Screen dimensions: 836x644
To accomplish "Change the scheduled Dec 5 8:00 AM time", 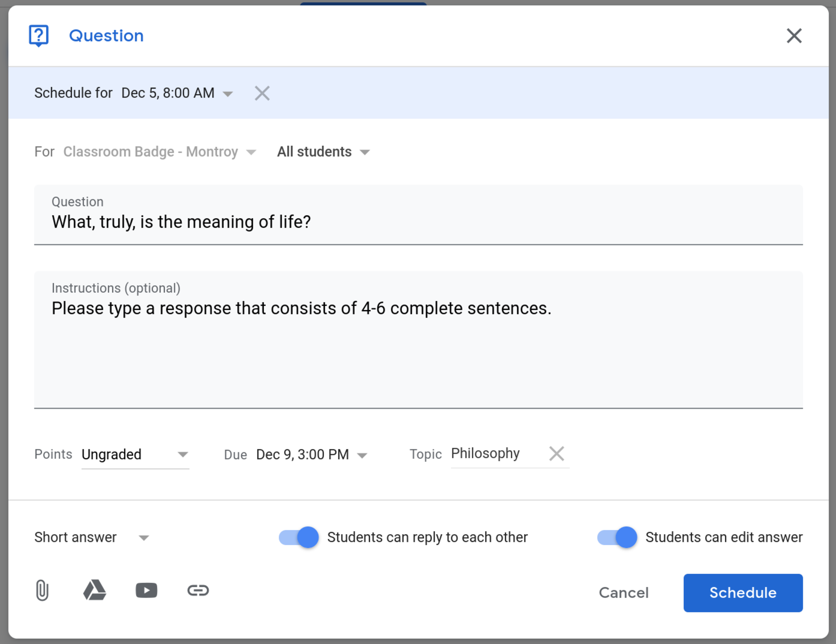I will click(177, 93).
